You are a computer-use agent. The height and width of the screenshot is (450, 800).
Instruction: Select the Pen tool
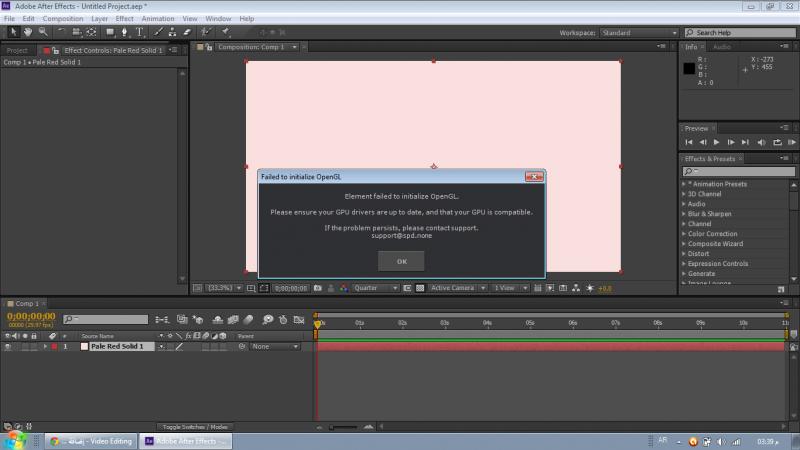coord(124,32)
